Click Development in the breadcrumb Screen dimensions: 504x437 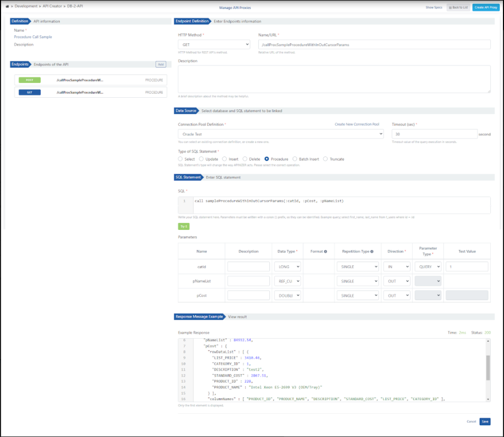point(26,6)
